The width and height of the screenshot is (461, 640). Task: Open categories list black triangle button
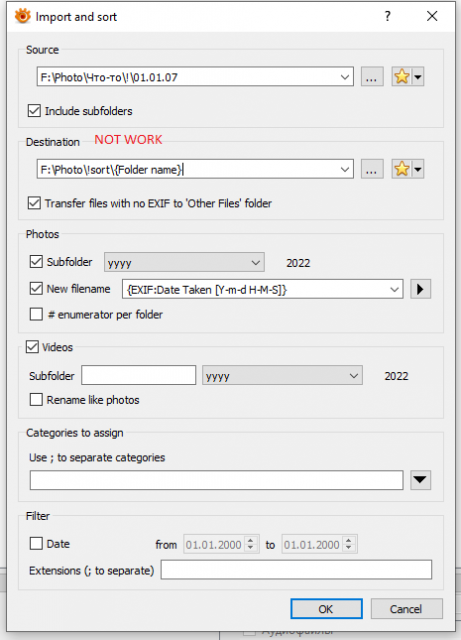(420, 480)
